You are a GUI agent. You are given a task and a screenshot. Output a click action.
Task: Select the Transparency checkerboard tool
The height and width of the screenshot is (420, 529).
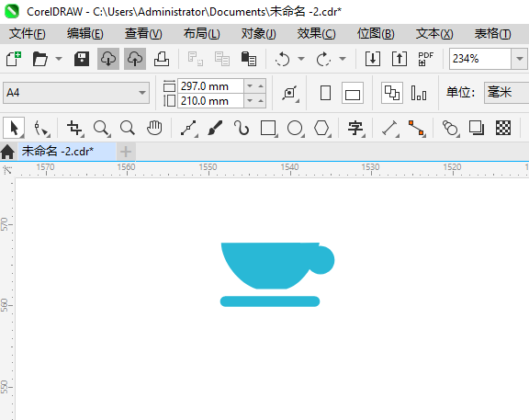tap(503, 128)
